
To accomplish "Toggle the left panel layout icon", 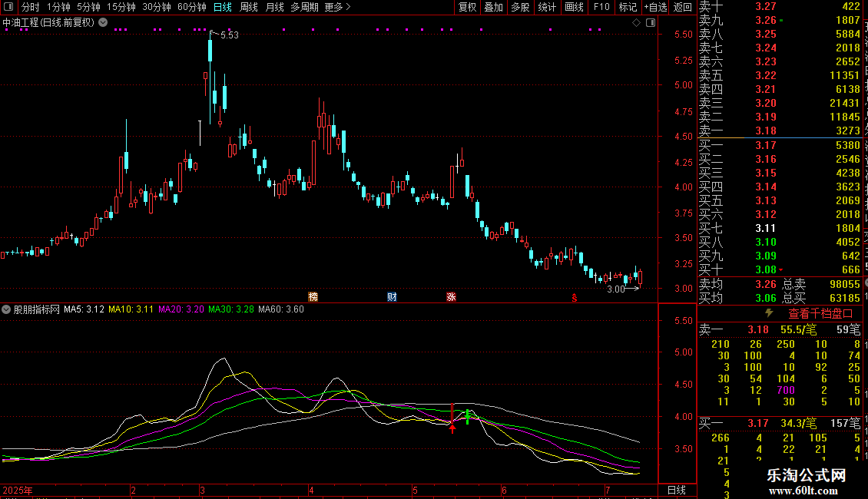I will pyautogui.click(x=8, y=7).
